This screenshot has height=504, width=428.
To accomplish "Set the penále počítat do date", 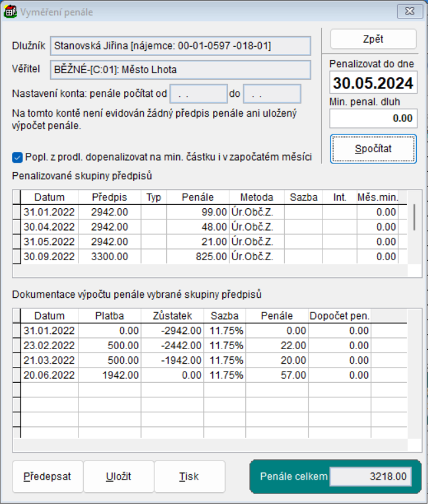I will (272, 94).
